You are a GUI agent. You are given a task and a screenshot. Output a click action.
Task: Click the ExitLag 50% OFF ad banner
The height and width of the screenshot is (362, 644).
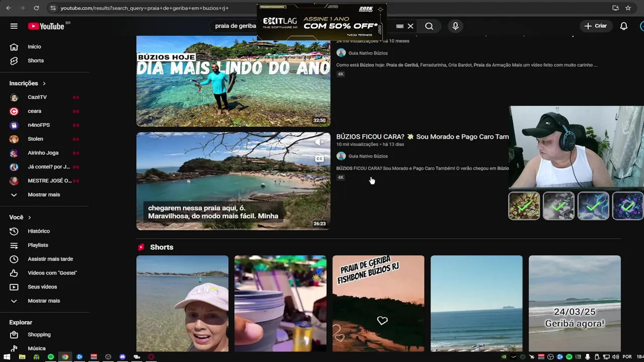click(321, 23)
